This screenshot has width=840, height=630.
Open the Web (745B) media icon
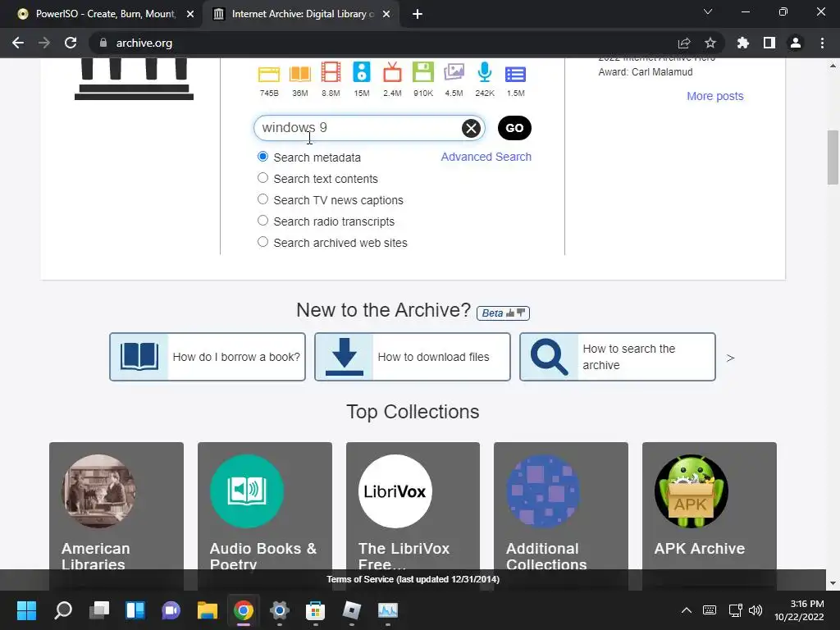point(269,74)
